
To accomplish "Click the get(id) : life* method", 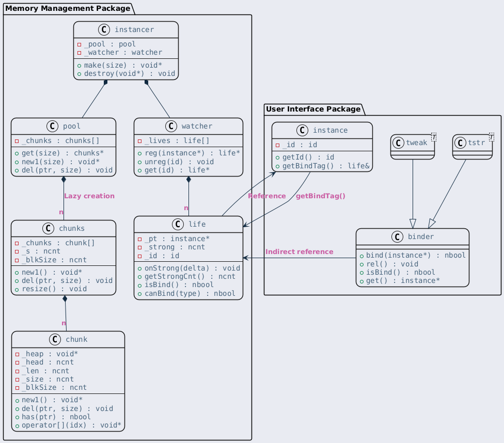I will pyautogui.click(x=177, y=170).
